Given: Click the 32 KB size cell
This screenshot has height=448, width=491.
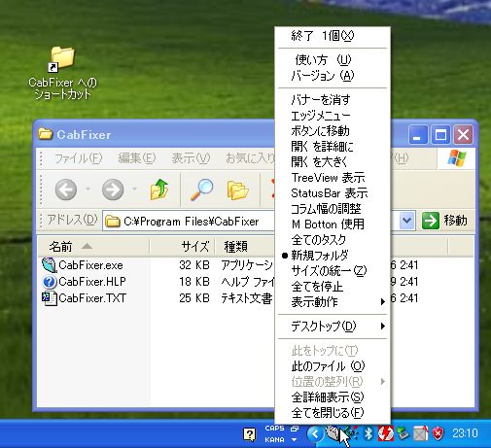Looking at the screenshot, I should click(x=194, y=265).
